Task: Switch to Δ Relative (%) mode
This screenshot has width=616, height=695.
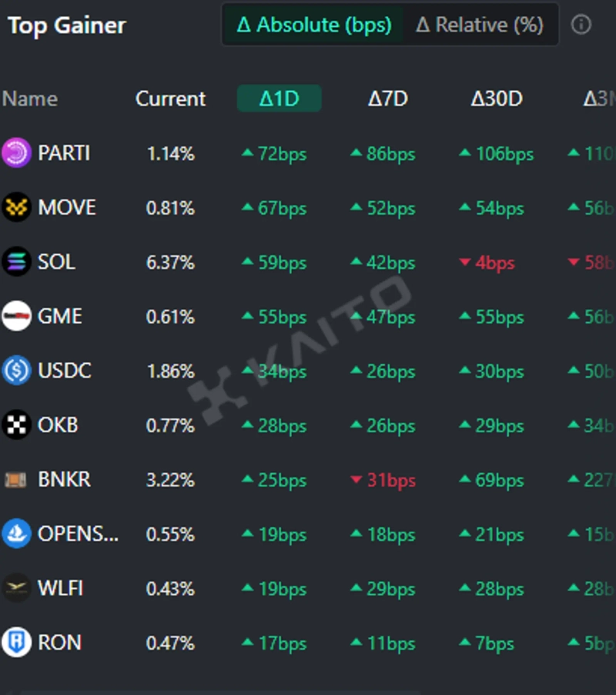Action: 480,25
